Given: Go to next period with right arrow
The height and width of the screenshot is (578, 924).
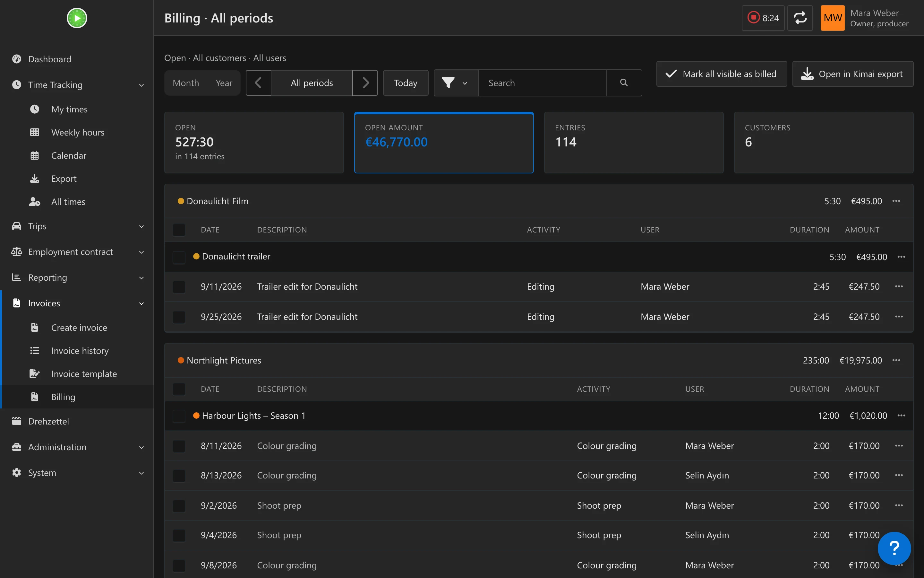Looking at the screenshot, I should [x=365, y=83].
